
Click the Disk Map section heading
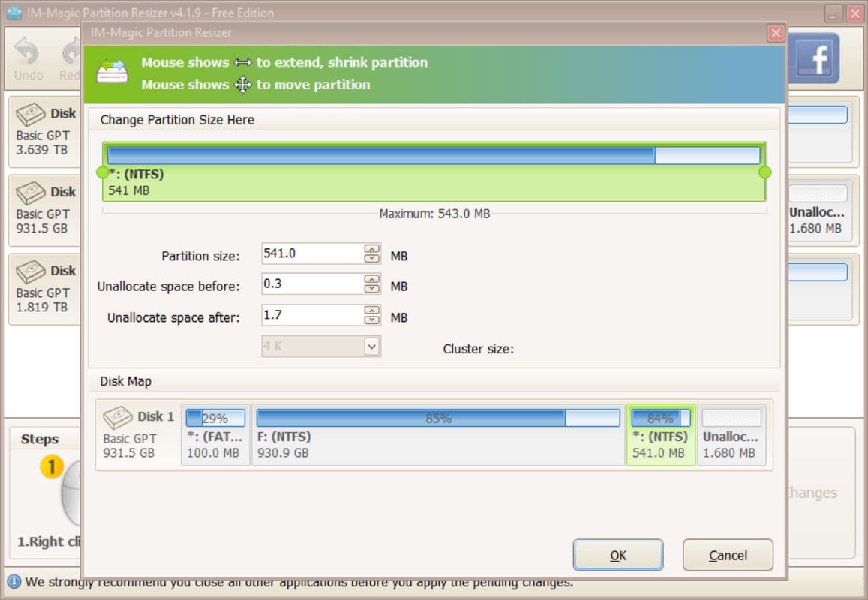(125, 381)
